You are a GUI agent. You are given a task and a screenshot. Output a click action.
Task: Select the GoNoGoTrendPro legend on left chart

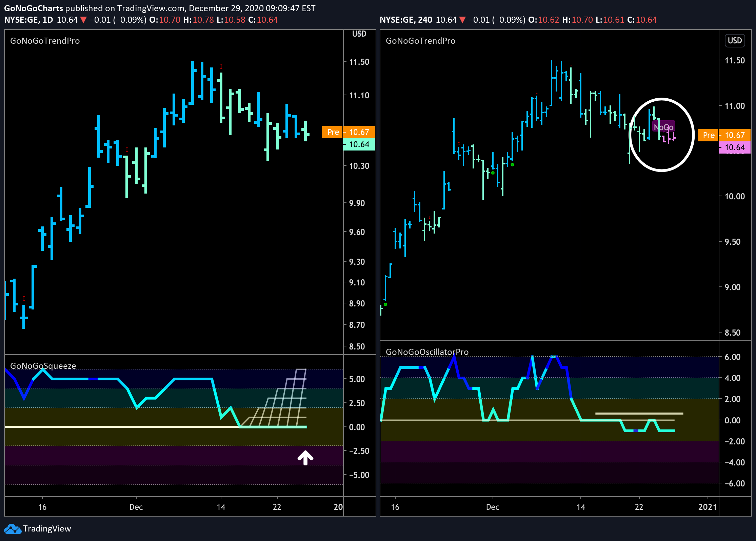coord(45,41)
